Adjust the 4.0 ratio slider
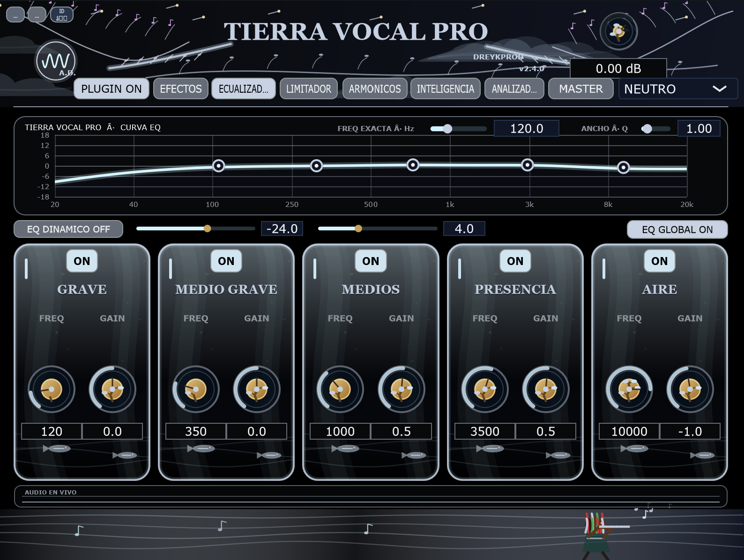The image size is (744, 560). (378, 228)
